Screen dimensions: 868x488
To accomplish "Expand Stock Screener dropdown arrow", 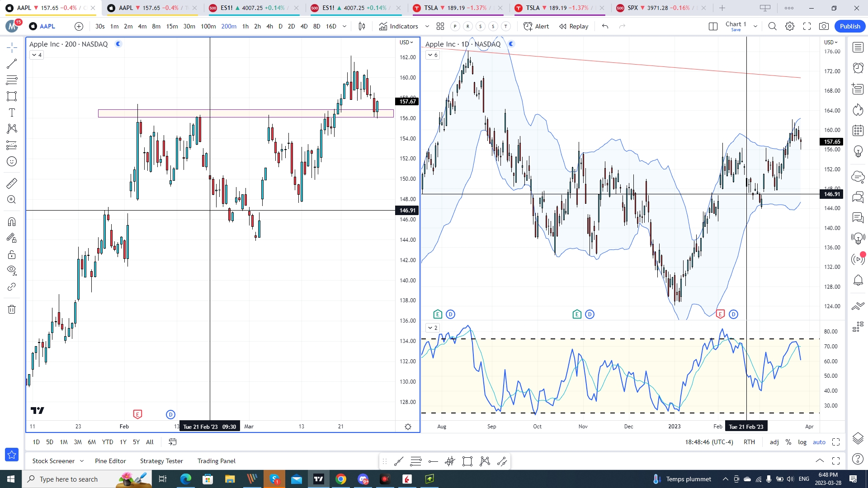I will coord(82,461).
